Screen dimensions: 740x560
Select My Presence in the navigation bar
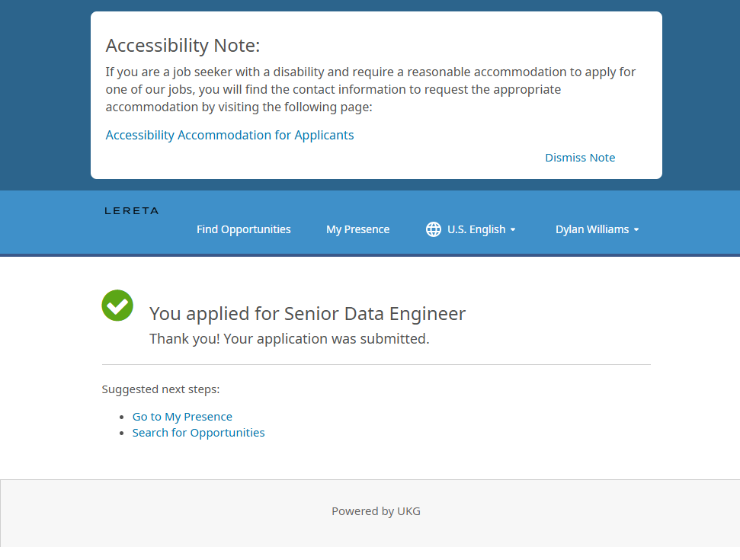click(357, 229)
